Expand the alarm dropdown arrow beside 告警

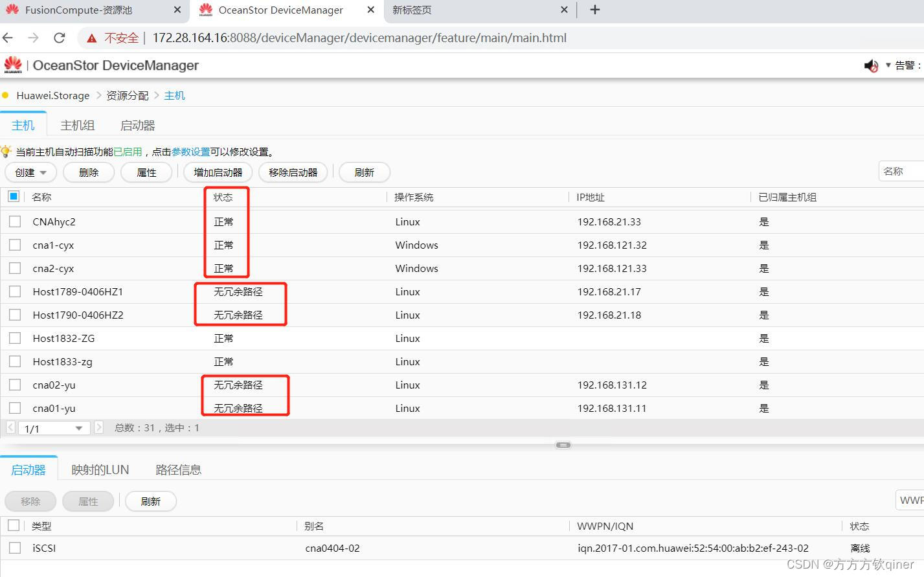(x=888, y=65)
